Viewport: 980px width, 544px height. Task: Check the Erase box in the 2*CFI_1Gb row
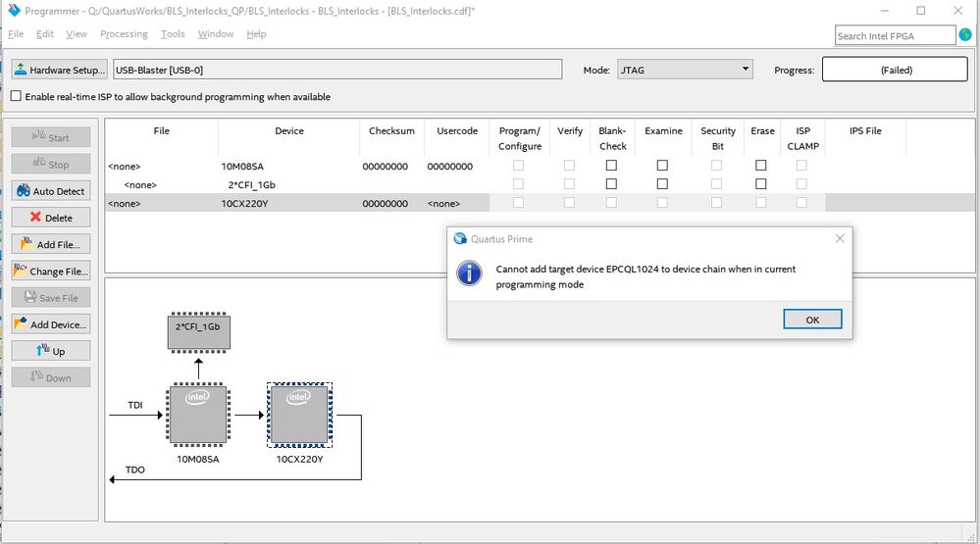[760, 184]
